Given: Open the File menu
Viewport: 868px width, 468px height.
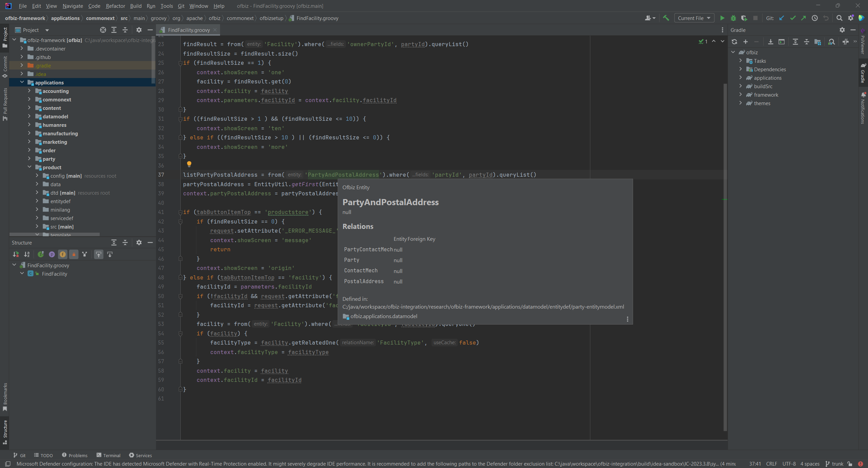Looking at the screenshot, I should point(23,6).
